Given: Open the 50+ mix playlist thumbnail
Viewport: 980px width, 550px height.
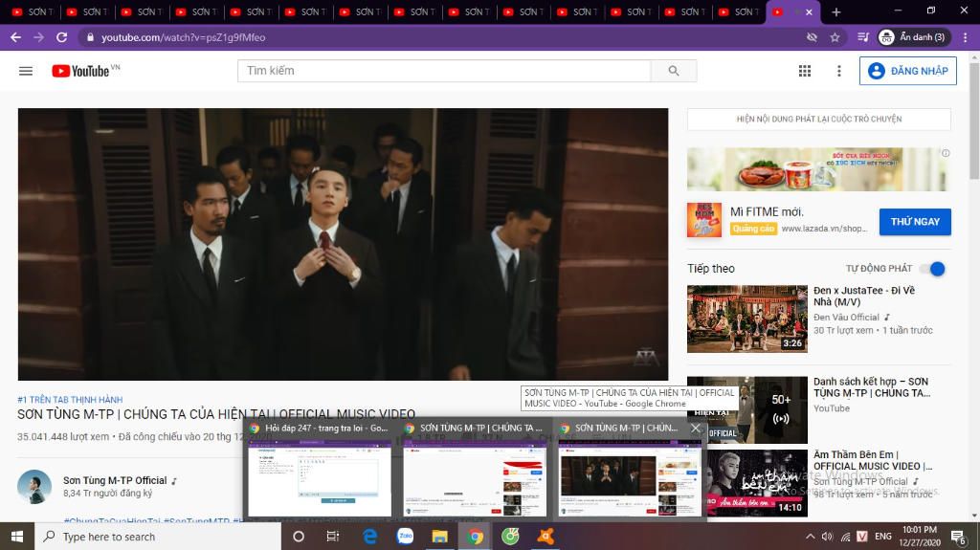Looking at the screenshot, I should 747,410.
